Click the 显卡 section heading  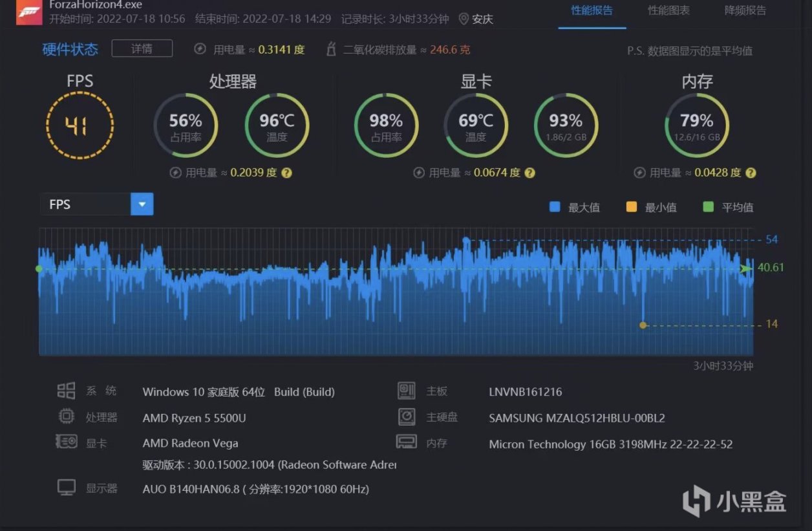tap(476, 81)
